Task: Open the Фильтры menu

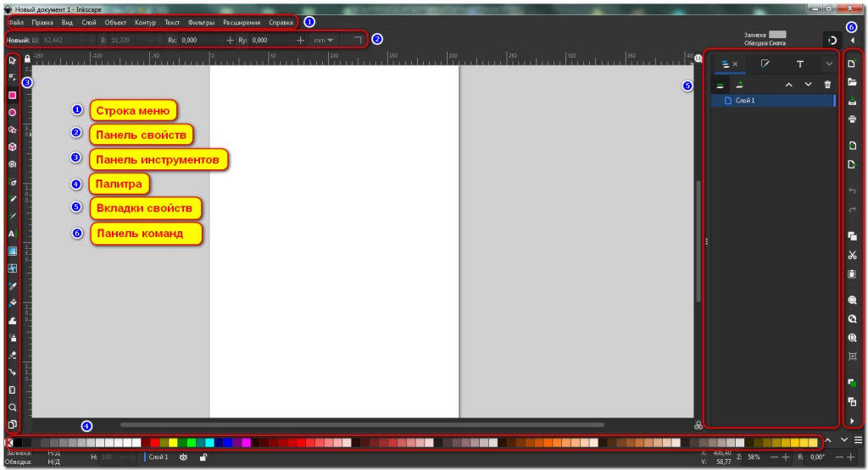Action: [203, 21]
